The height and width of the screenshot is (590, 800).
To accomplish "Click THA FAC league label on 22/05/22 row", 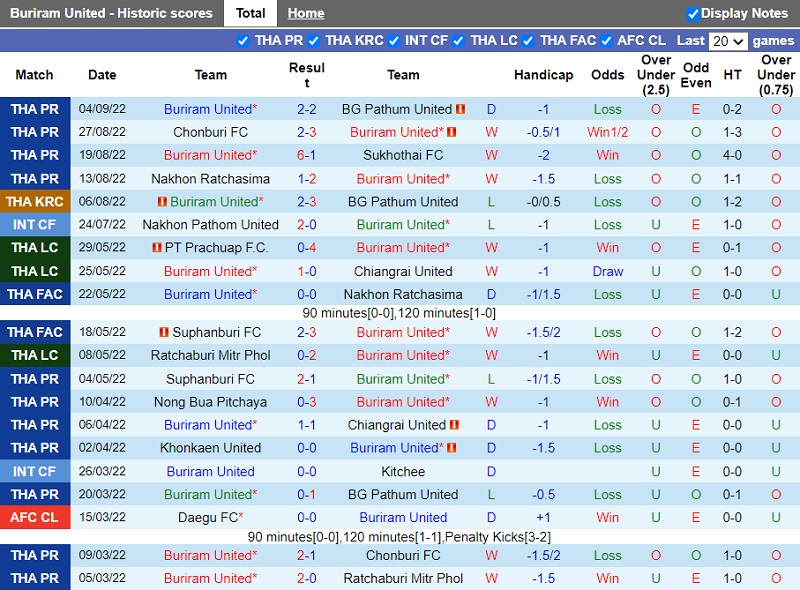I will [35, 294].
